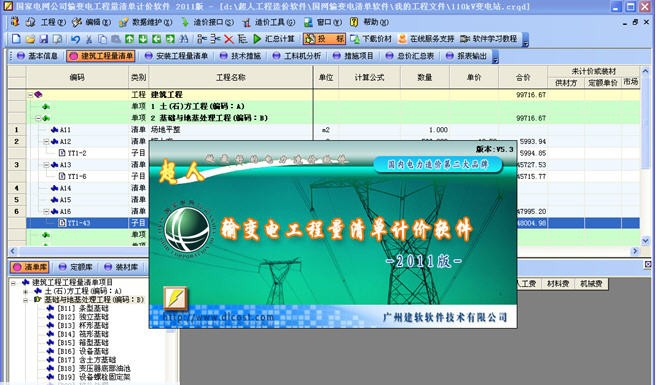Switch to the 总价汇总表 tab
Screen dimensions: 656x385
(410, 56)
